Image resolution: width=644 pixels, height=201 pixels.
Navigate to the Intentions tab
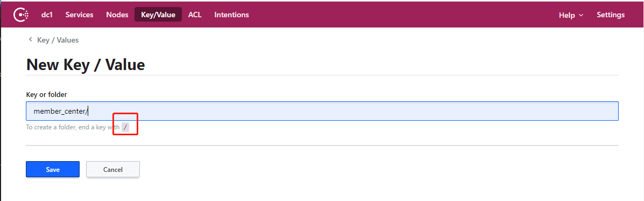click(x=232, y=15)
